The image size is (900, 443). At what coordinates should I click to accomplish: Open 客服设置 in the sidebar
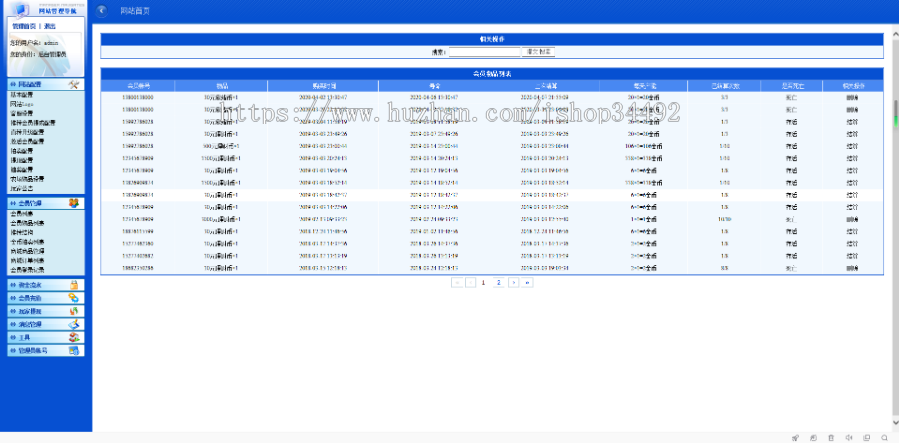click(22, 113)
